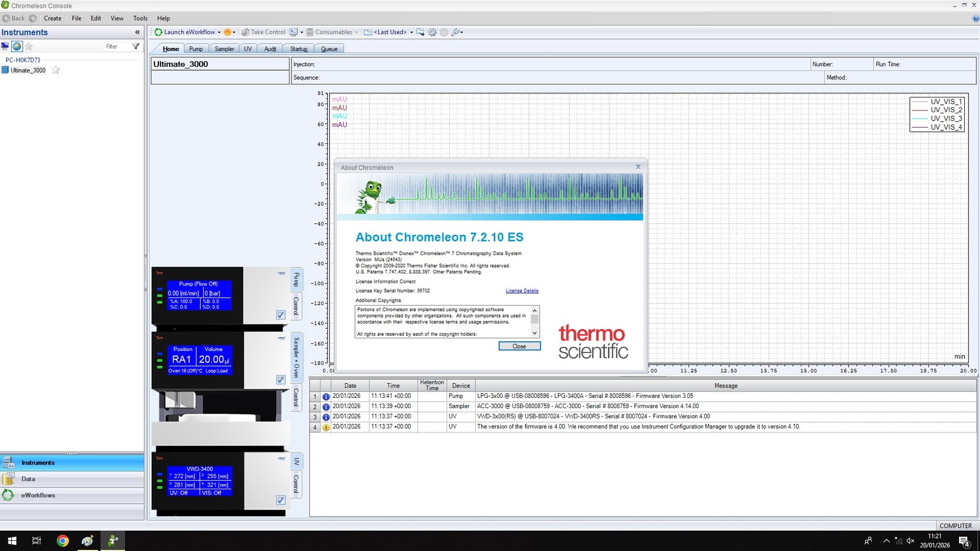Toggle the checkbox on the autosampler module panel
Viewport: 980px width, 551px height.
coord(280,379)
